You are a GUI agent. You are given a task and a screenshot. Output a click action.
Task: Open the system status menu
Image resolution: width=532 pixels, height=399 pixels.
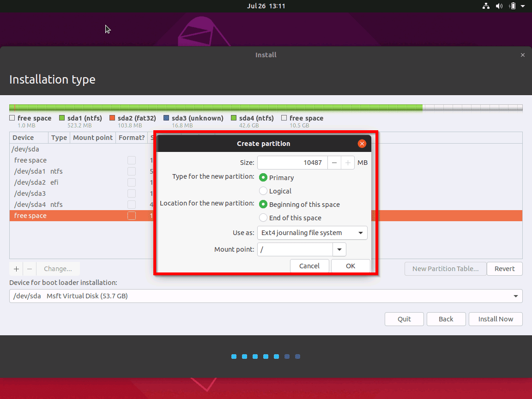pyautogui.click(x=522, y=6)
